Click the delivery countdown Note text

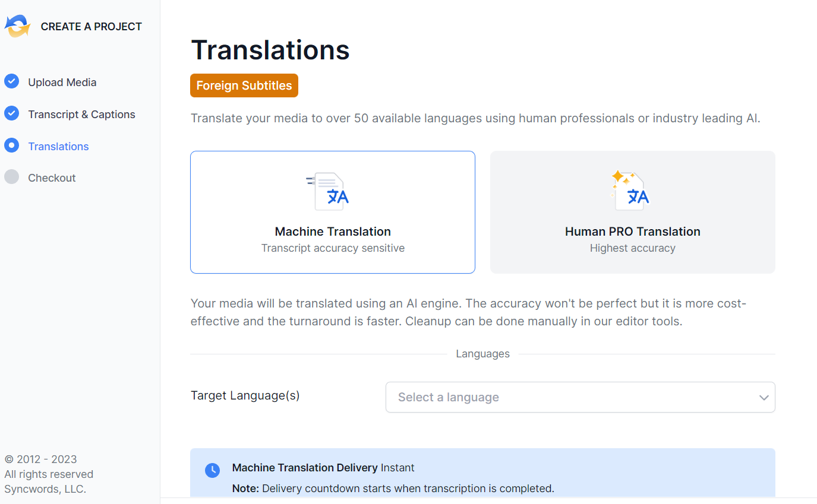click(393, 489)
